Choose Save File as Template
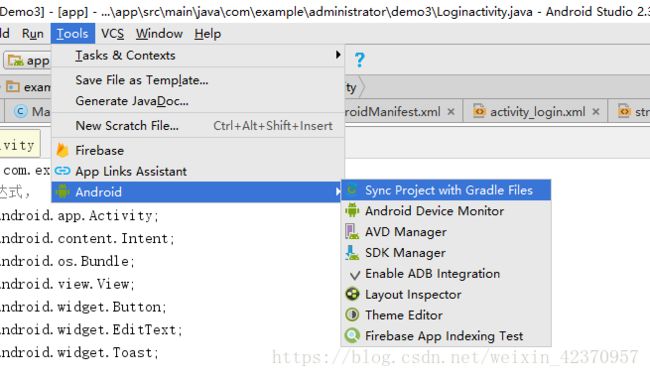 click(198, 80)
